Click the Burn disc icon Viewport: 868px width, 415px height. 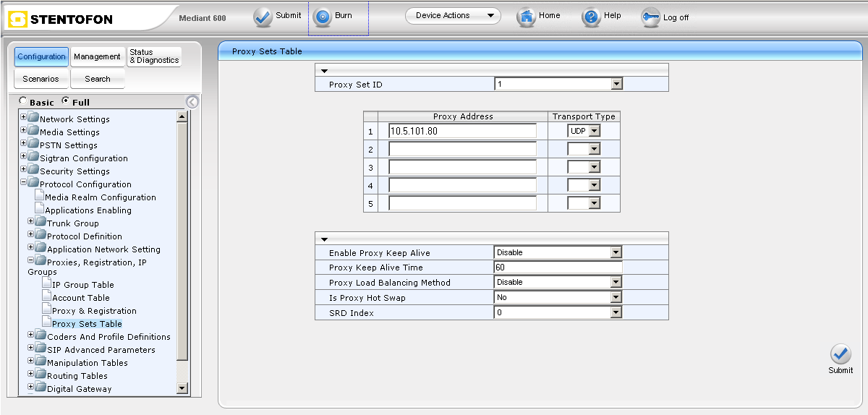[322, 17]
